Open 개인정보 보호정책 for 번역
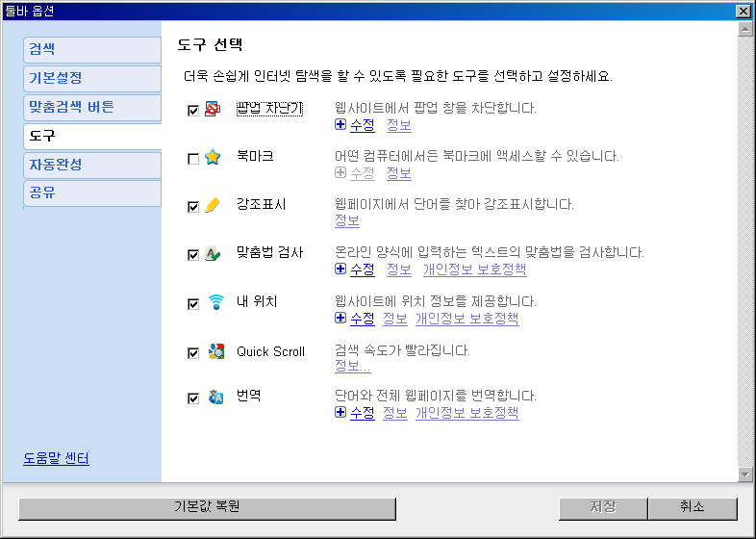Image resolution: width=756 pixels, height=539 pixels. [467, 413]
